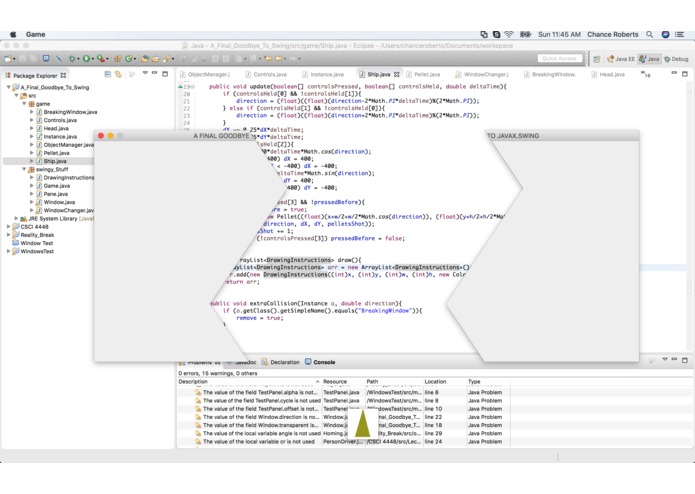Open Package Explorer view menu triangle
This screenshot has width=695, height=494.
145,73
